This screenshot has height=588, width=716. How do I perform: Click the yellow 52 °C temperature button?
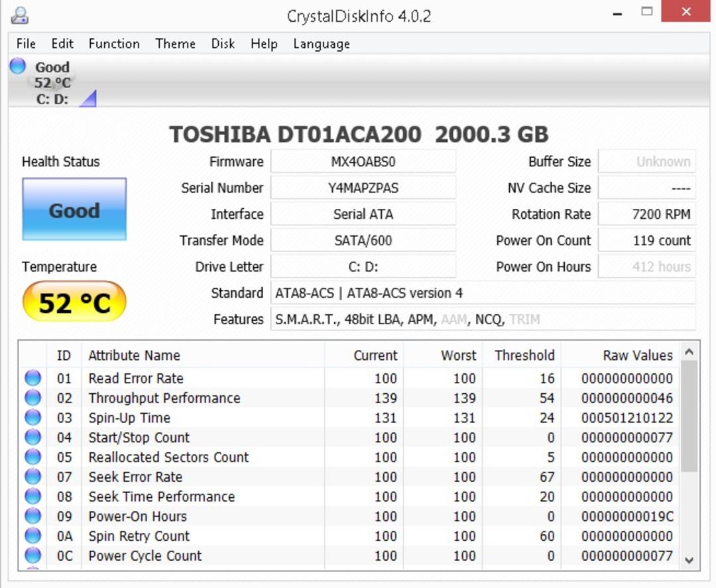(x=74, y=302)
